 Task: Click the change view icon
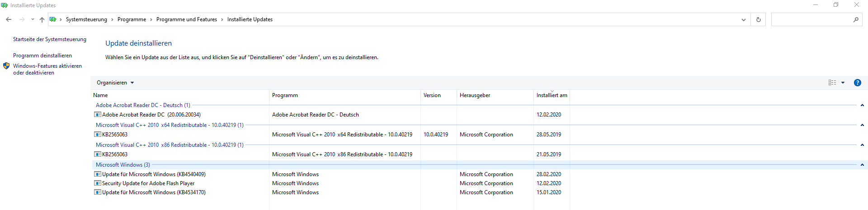pos(832,83)
